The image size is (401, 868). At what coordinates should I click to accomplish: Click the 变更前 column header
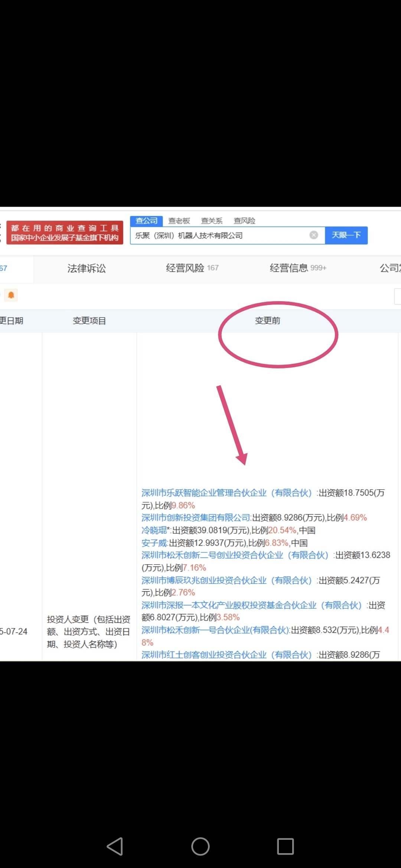click(x=268, y=320)
